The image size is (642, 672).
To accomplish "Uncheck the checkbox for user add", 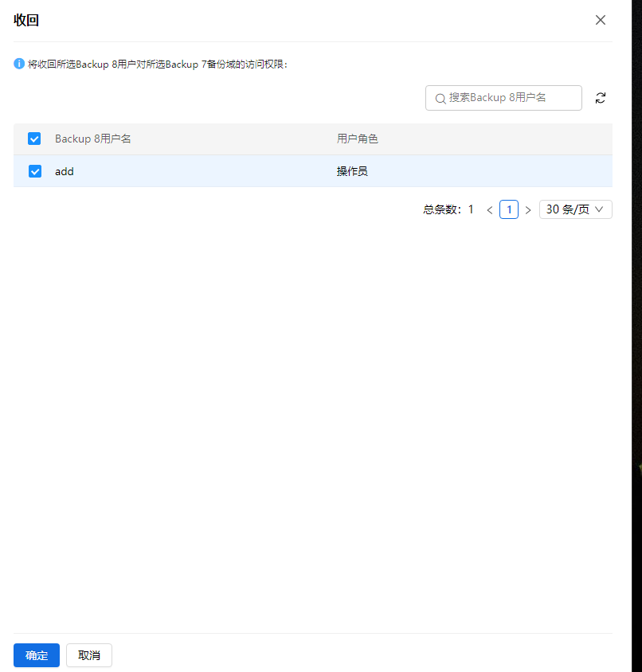I will pos(34,170).
